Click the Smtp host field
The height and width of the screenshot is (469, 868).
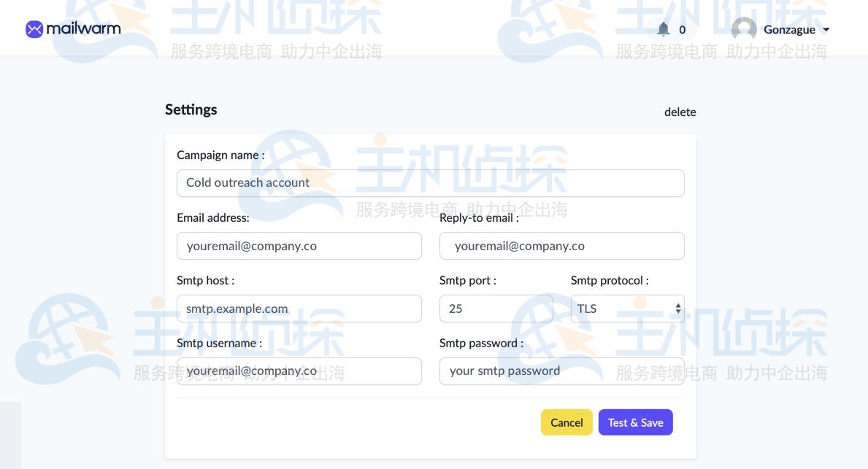pyautogui.click(x=299, y=308)
